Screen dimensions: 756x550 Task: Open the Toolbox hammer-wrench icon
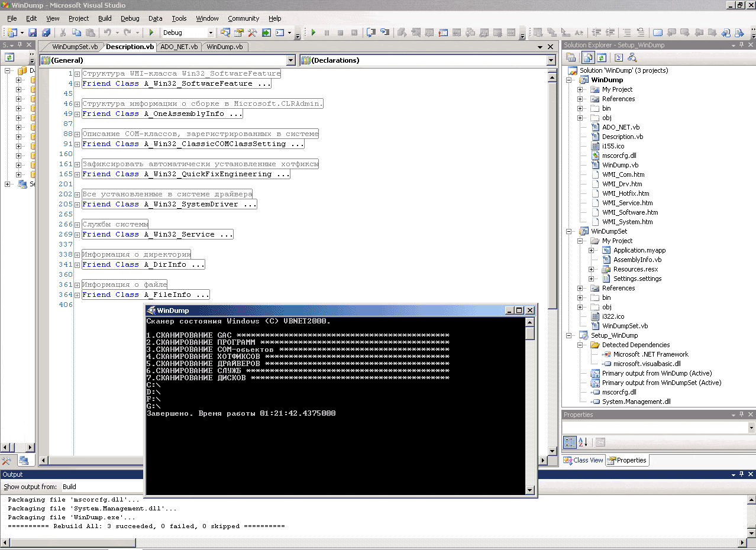pos(252,33)
